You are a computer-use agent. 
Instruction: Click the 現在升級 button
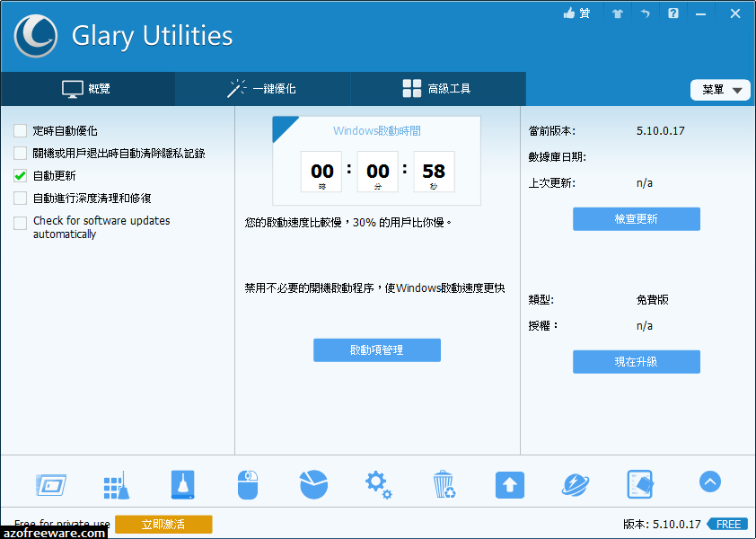click(x=637, y=362)
